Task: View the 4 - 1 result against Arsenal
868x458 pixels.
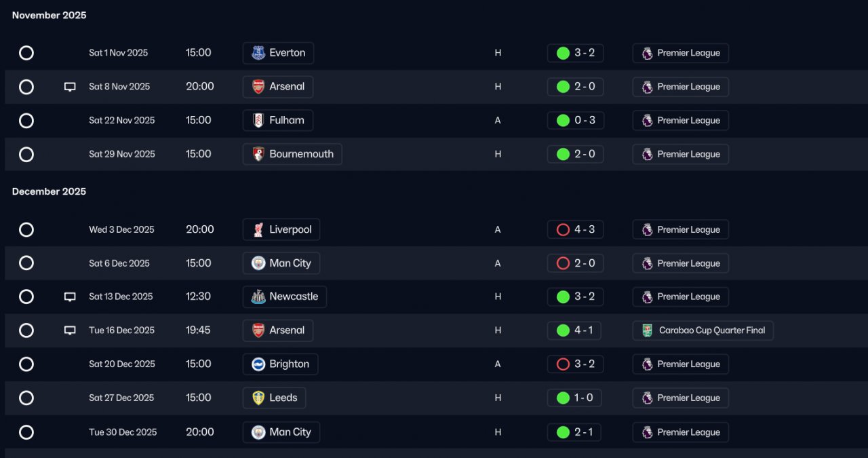Action: tap(575, 330)
